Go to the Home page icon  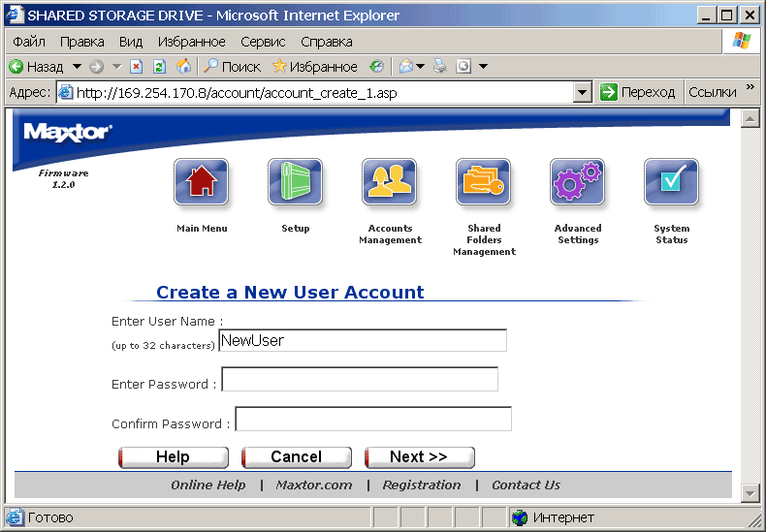183,66
